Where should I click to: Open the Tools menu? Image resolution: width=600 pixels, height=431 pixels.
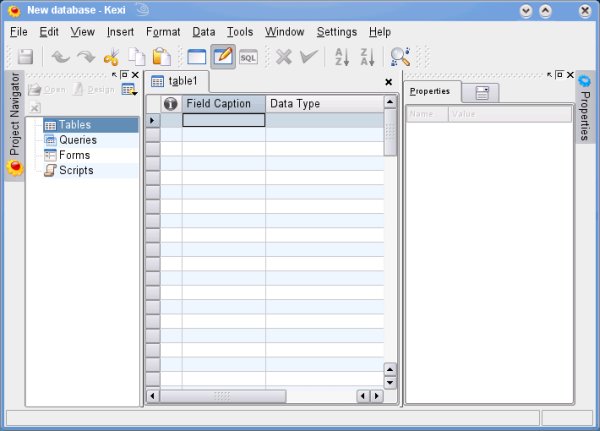(x=240, y=32)
